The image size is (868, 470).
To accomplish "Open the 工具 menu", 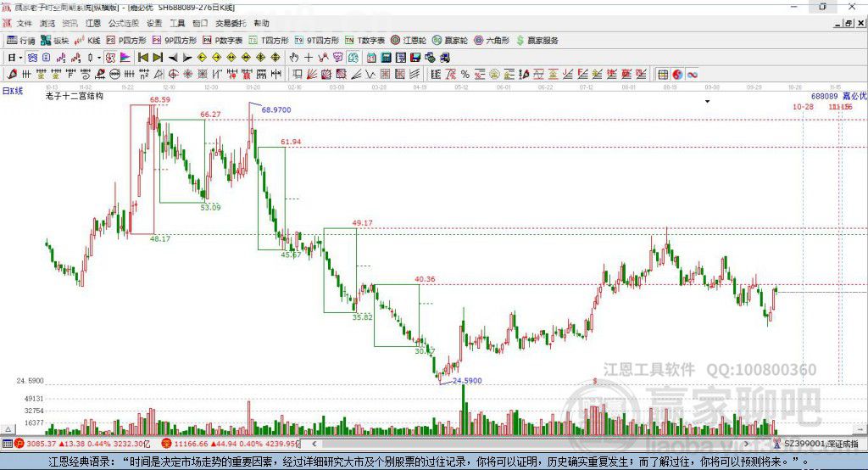I will tap(177, 23).
